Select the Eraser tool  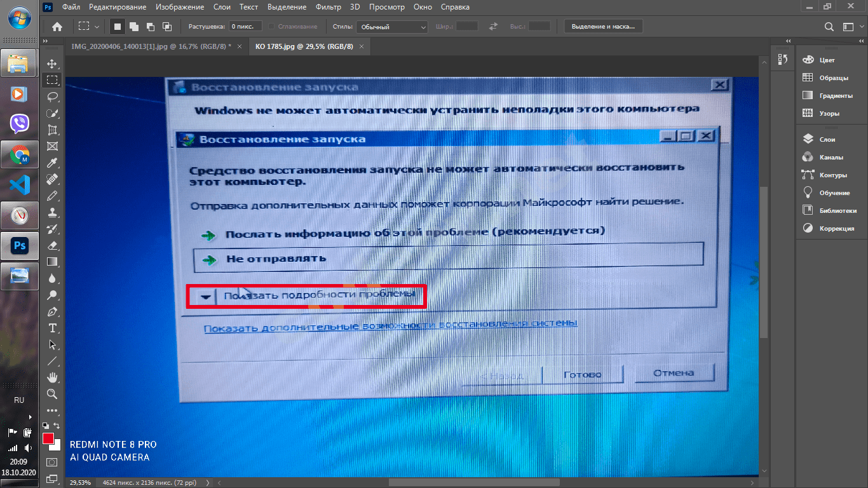coord(52,245)
